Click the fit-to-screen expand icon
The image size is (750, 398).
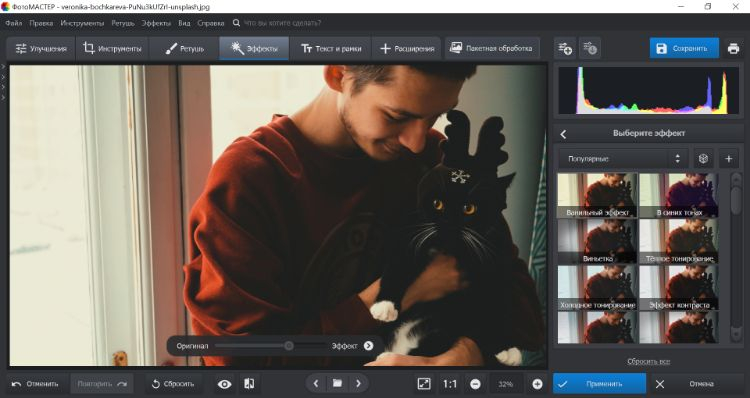coord(424,384)
